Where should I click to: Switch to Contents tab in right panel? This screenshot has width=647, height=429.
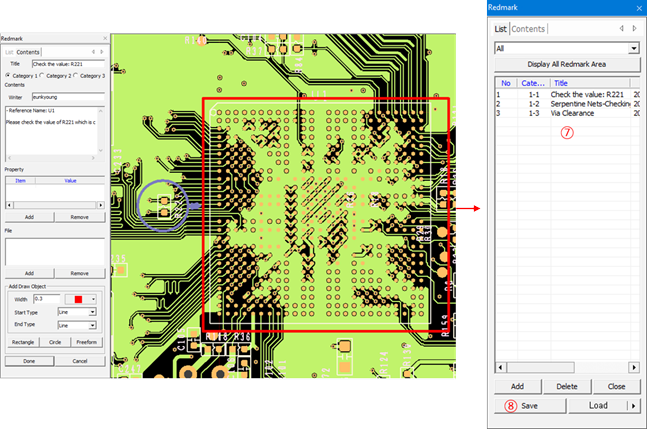[x=529, y=29]
